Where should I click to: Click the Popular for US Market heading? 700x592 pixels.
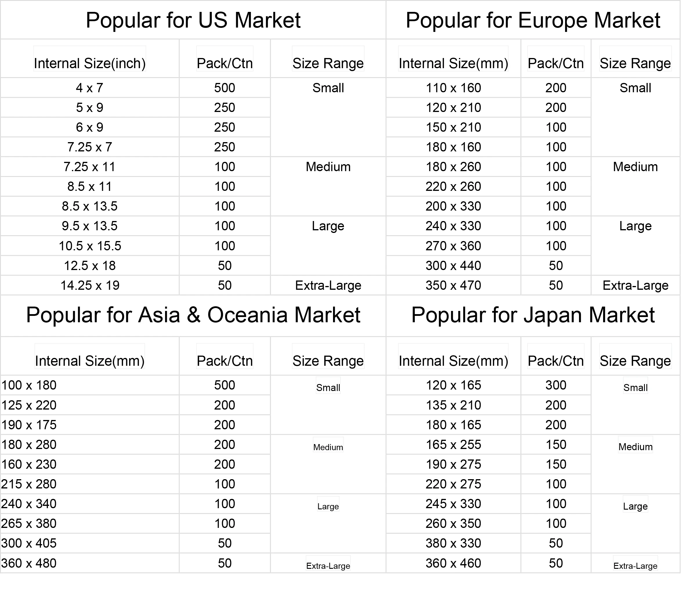(193, 20)
